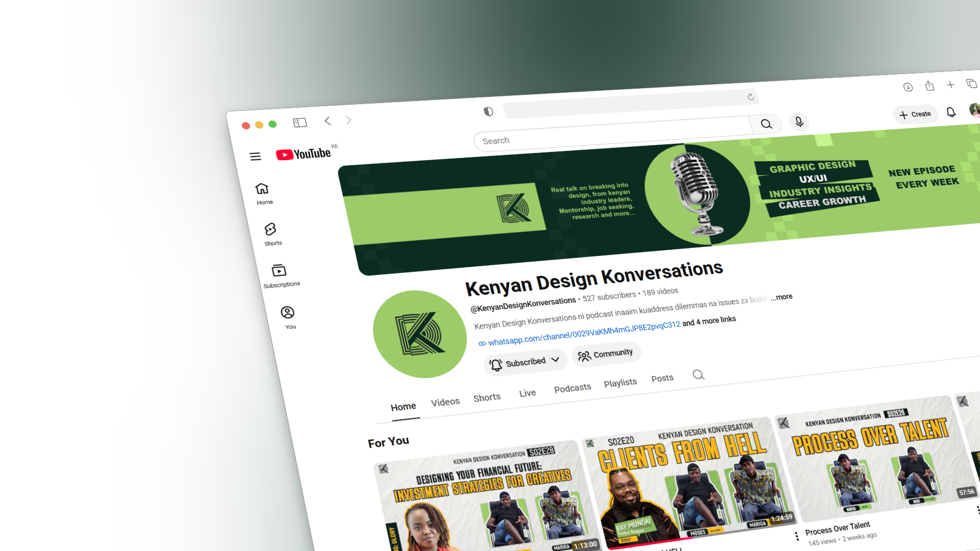Go forward with browser forward arrow
Screen dimensions: 980x551
(348, 120)
